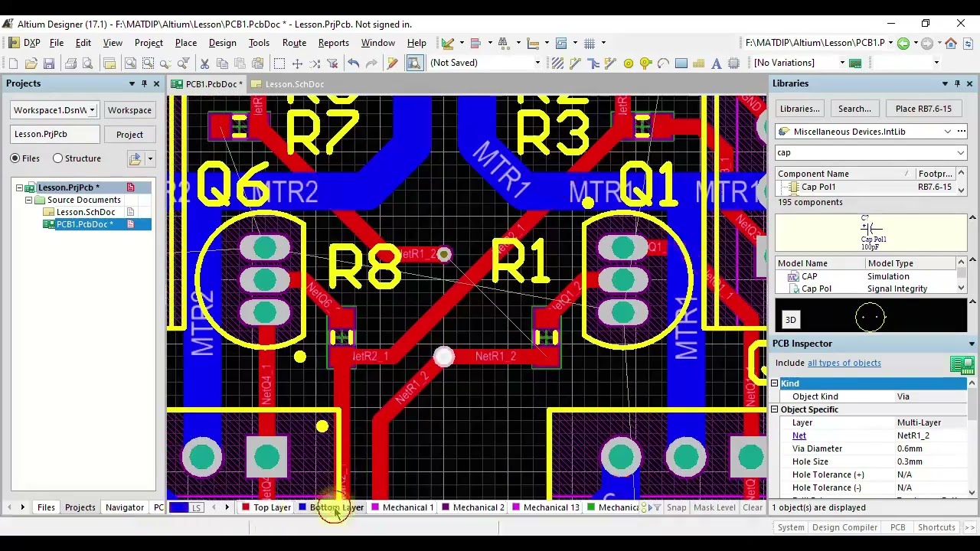The width and height of the screenshot is (980, 551).
Task: Place a fill rectangle icon
Action: [681, 64]
